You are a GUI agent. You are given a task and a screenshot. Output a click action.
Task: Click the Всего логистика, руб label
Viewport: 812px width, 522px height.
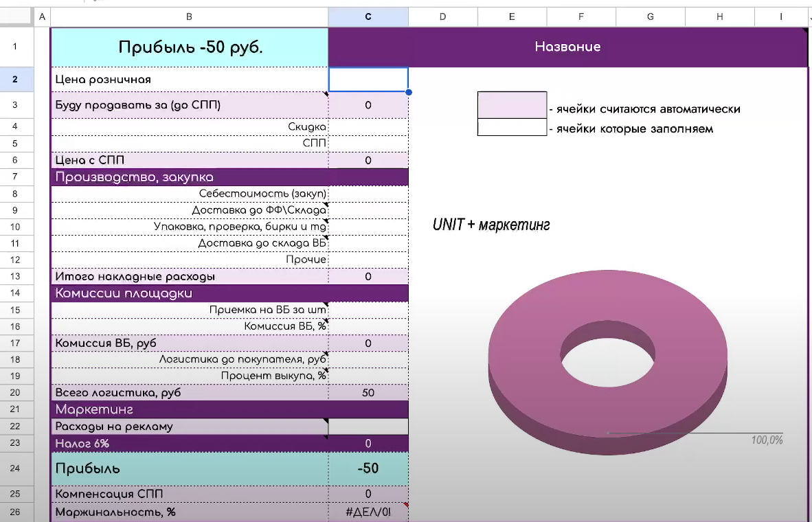point(118,393)
